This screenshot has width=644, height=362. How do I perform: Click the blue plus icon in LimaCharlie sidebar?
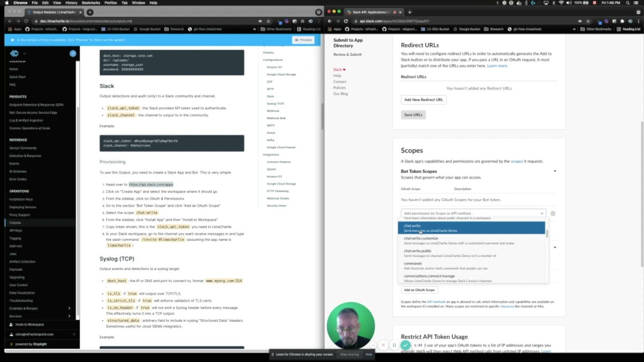point(73,53)
